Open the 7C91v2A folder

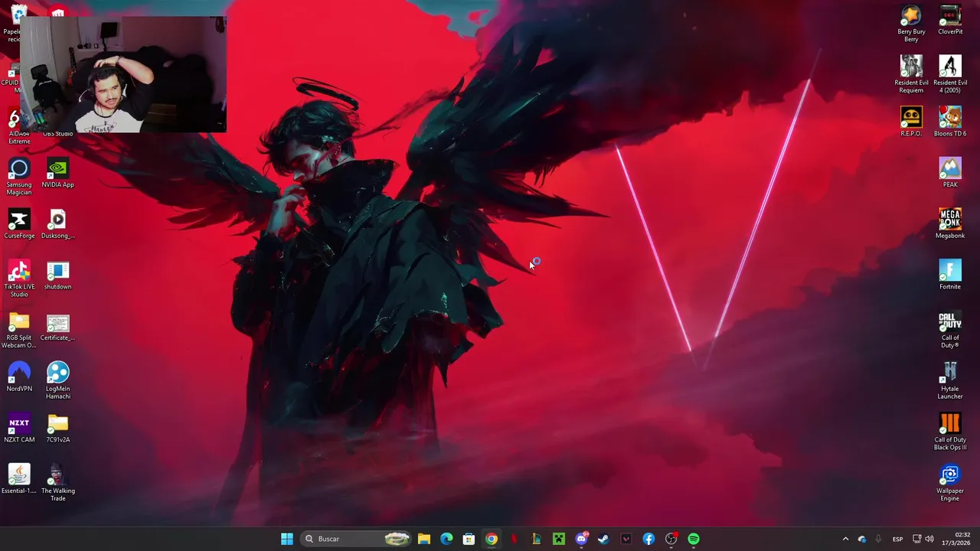[57, 429]
